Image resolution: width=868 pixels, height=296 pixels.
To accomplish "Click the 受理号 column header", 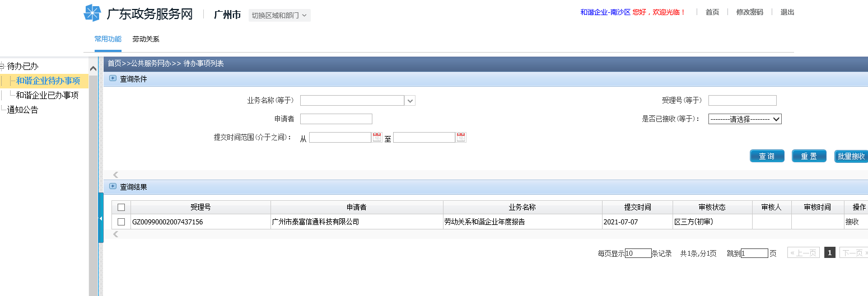I will (200, 207).
